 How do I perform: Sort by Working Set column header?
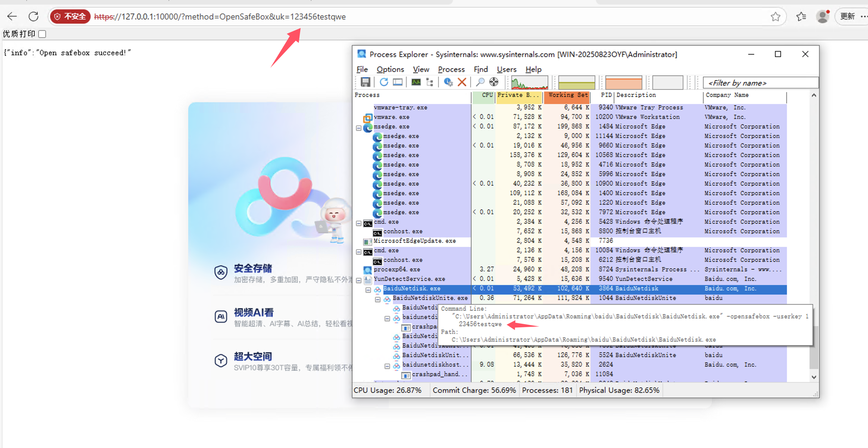pyautogui.click(x=567, y=95)
